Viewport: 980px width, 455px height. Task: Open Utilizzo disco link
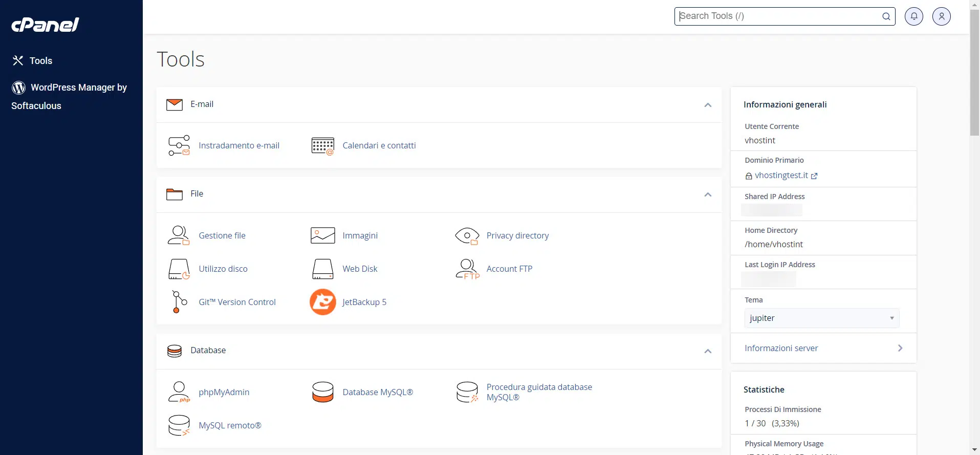point(223,269)
